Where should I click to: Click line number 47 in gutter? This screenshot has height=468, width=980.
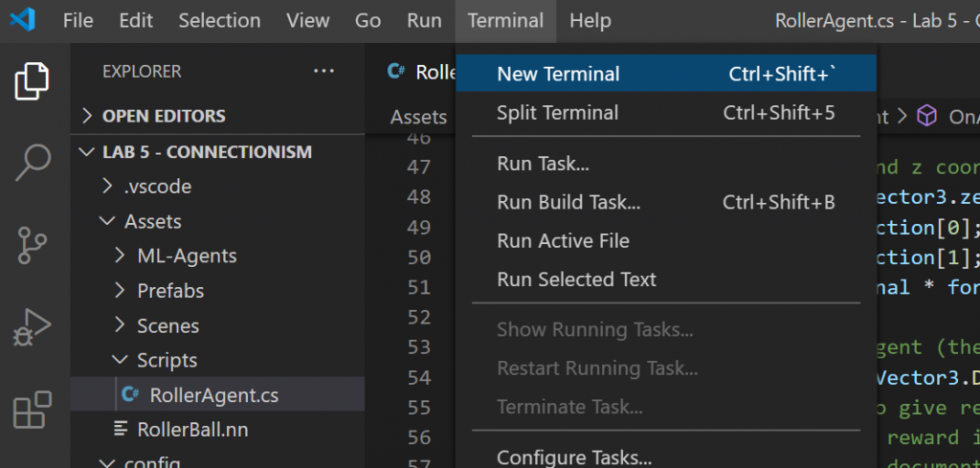[x=419, y=167]
